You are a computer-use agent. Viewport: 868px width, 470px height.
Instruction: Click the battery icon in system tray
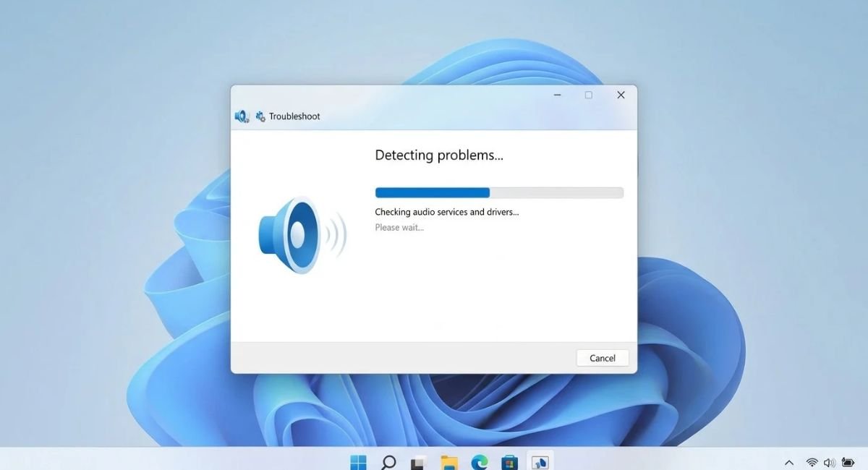point(848,463)
